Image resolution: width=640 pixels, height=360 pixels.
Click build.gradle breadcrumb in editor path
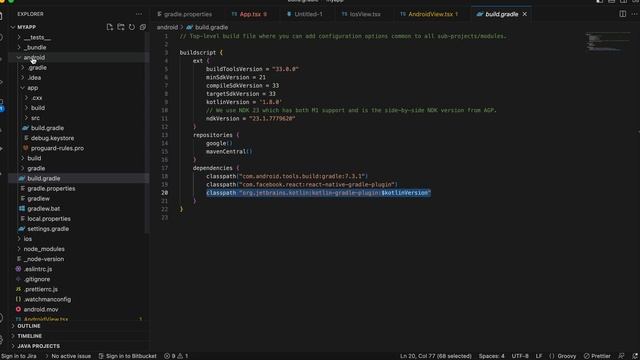pyautogui.click(x=207, y=27)
